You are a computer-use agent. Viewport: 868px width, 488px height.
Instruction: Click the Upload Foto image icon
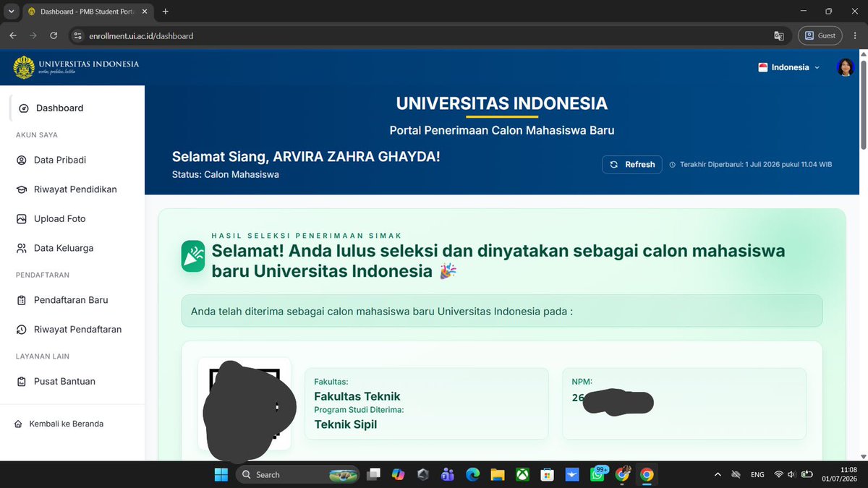tap(21, 219)
